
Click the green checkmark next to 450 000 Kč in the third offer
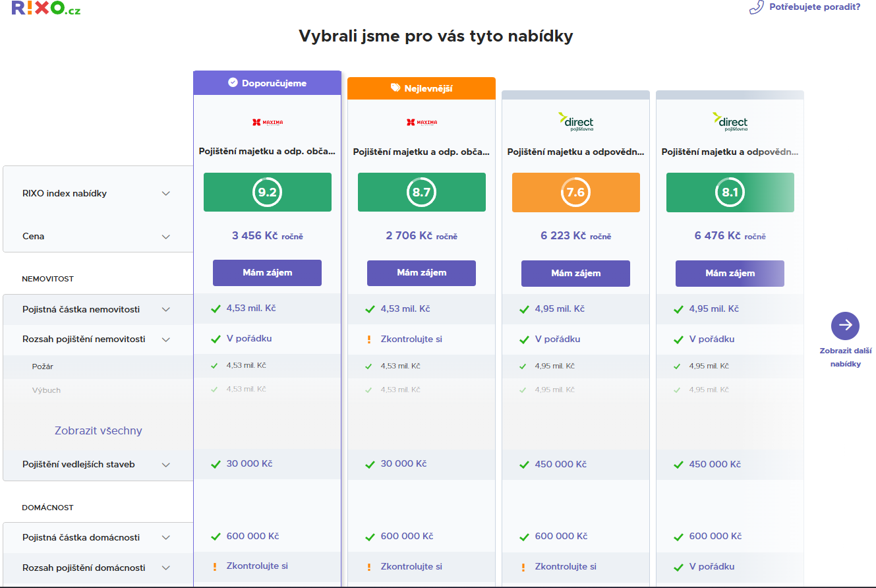tap(524, 465)
